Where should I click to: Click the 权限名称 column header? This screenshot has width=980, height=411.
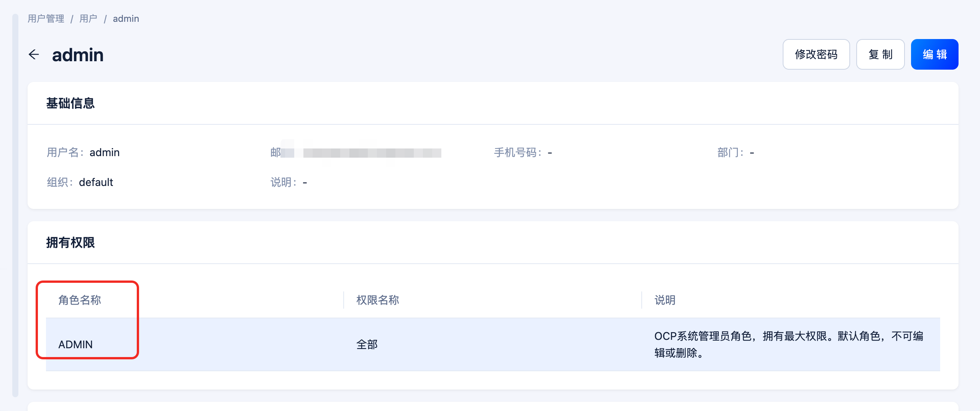[x=378, y=300]
